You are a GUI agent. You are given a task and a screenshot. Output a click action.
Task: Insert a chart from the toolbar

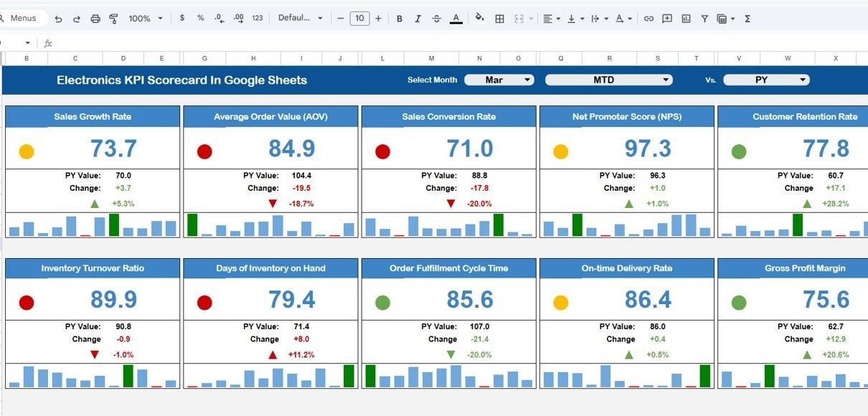687,19
